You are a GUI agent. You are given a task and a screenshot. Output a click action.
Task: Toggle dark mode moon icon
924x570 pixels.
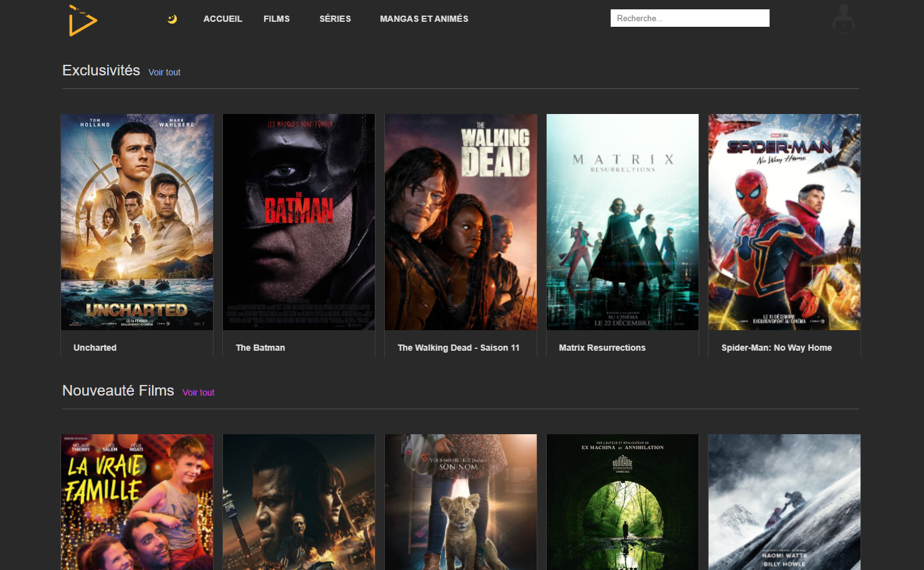click(172, 19)
